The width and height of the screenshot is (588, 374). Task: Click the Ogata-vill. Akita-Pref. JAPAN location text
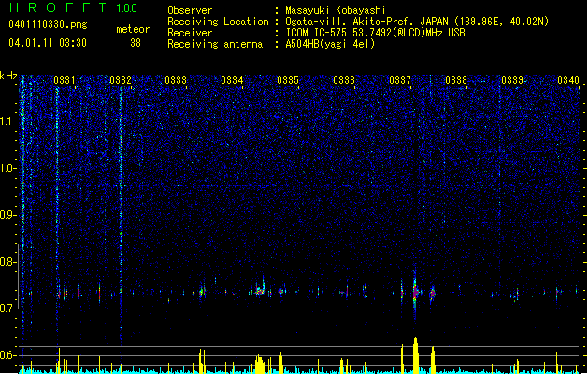[x=417, y=22]
